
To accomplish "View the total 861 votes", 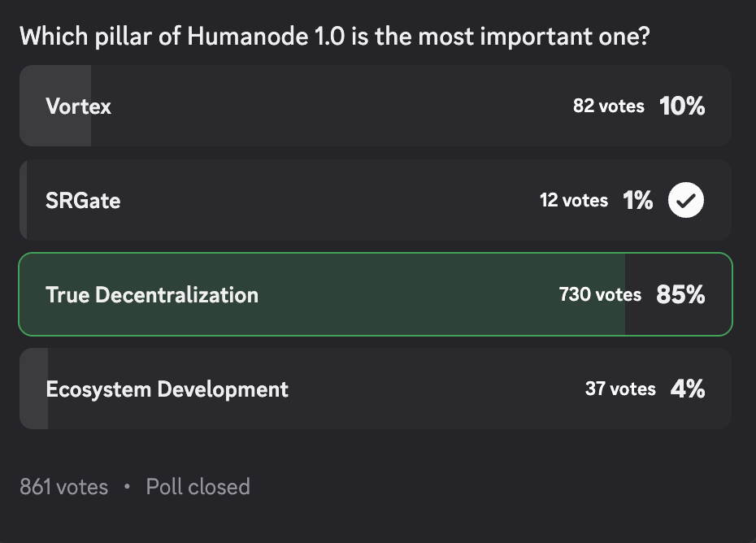I will pyautogui.click(x=63, y=487).
